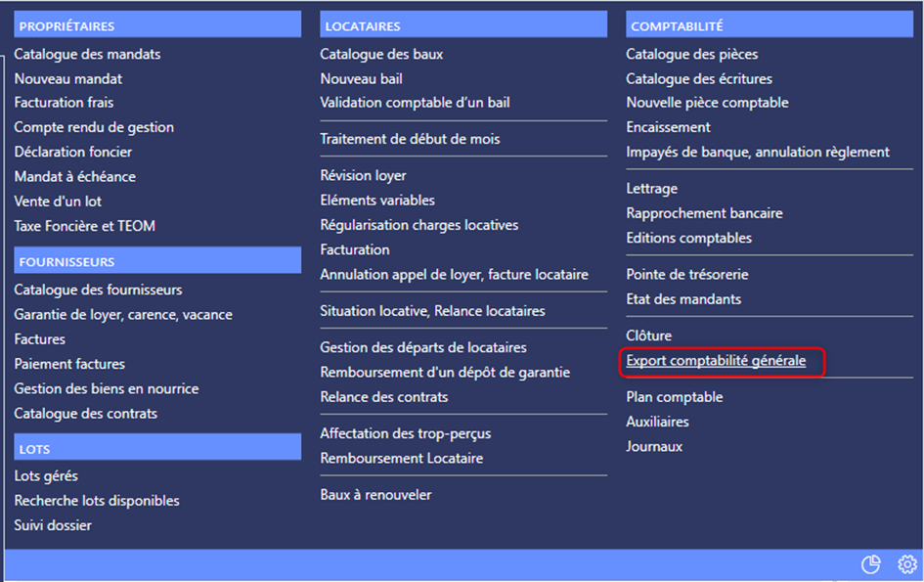Select Régularisation charges locatives
The height and width of the screenshot is (582, 924).
419,225
